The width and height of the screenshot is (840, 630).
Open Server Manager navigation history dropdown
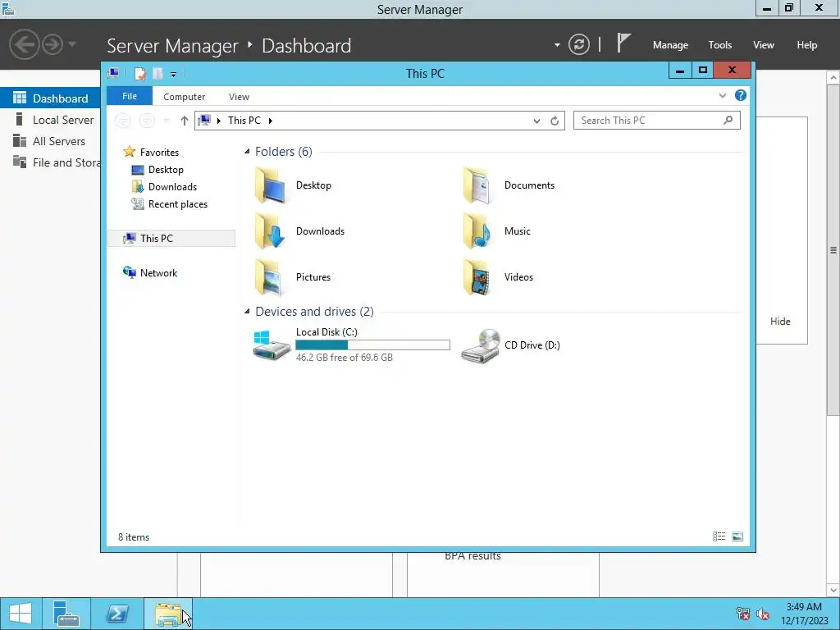tap(72, 44)
